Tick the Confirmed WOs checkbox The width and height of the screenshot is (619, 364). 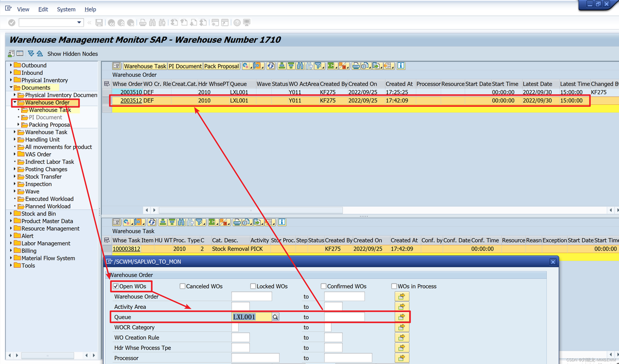coord(323,286)
